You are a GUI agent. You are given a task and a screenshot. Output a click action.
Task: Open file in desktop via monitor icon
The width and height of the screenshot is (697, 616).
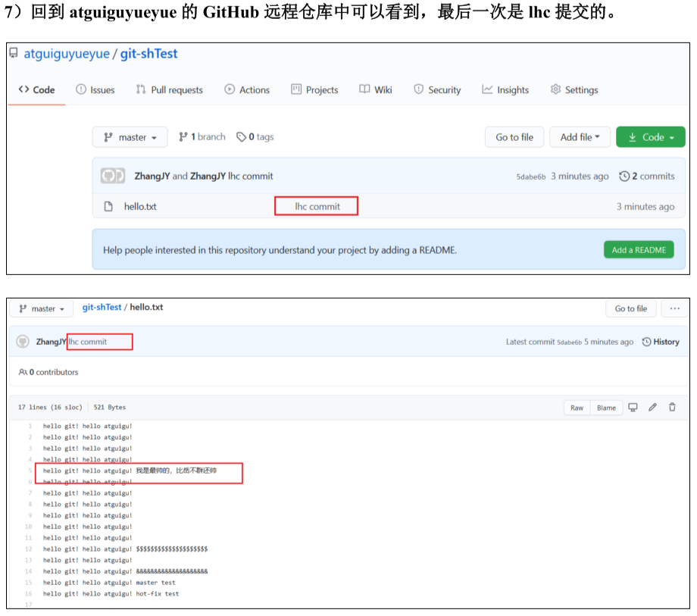click(x=633, y=407)
